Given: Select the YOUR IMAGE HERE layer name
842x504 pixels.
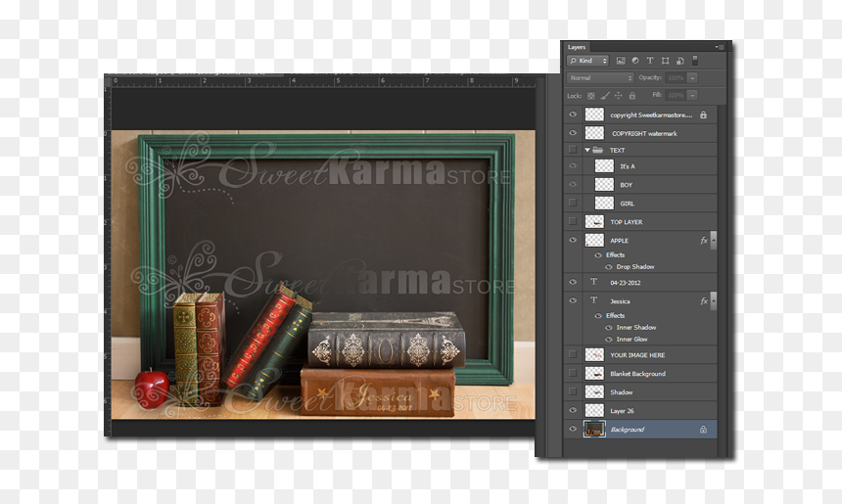Looking at the screenshot, I should click(x=637, y=355).
